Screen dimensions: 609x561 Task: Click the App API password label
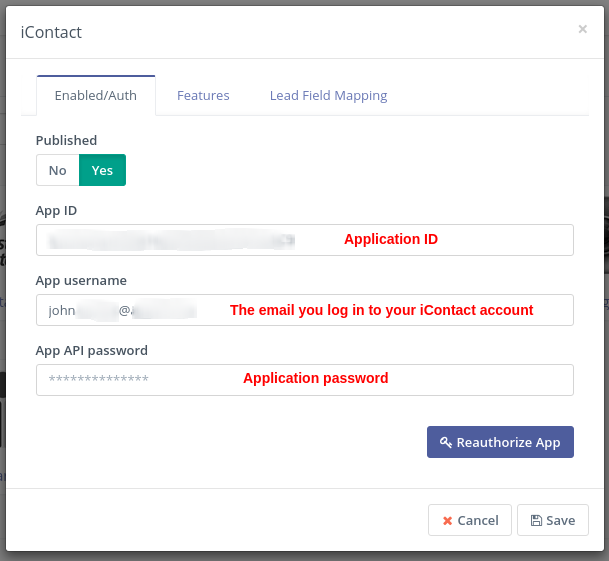tap(91, 351)
